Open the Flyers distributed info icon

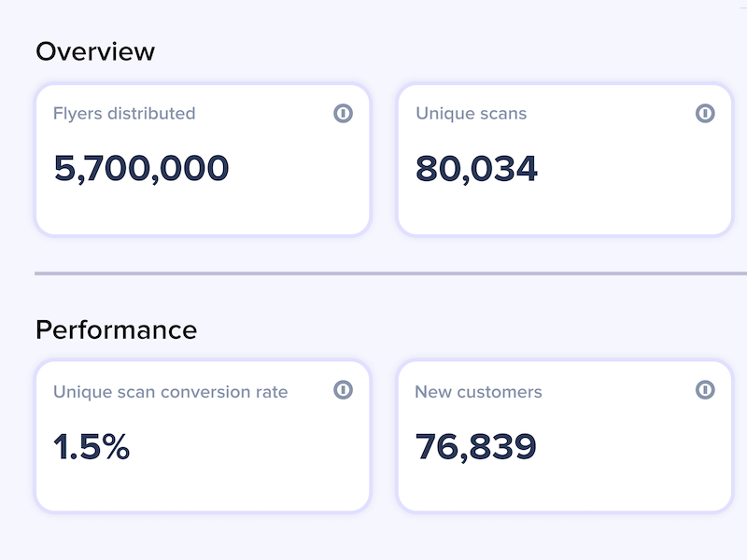click(343, 113)
